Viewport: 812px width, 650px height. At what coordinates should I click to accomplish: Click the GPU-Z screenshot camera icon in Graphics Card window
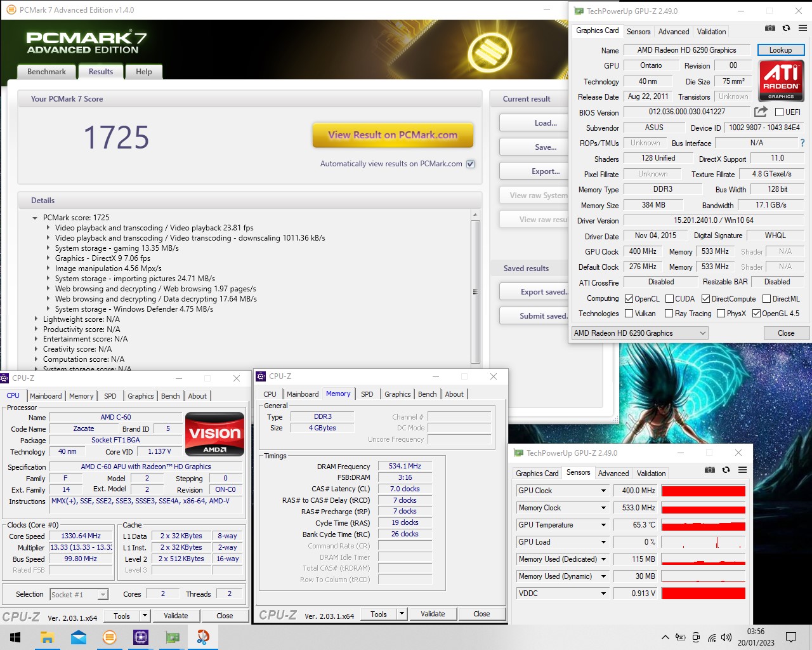tap(769, 28)
